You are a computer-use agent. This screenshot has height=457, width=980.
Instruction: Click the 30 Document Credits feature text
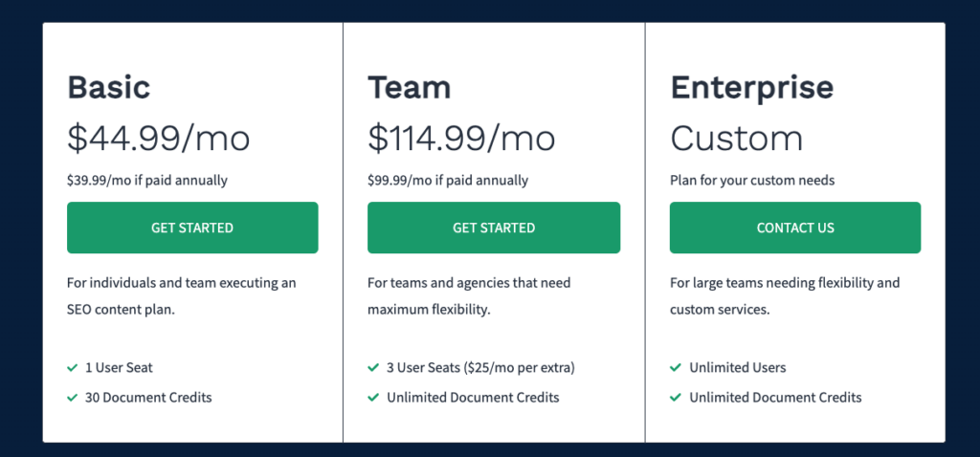coord(148,397)
